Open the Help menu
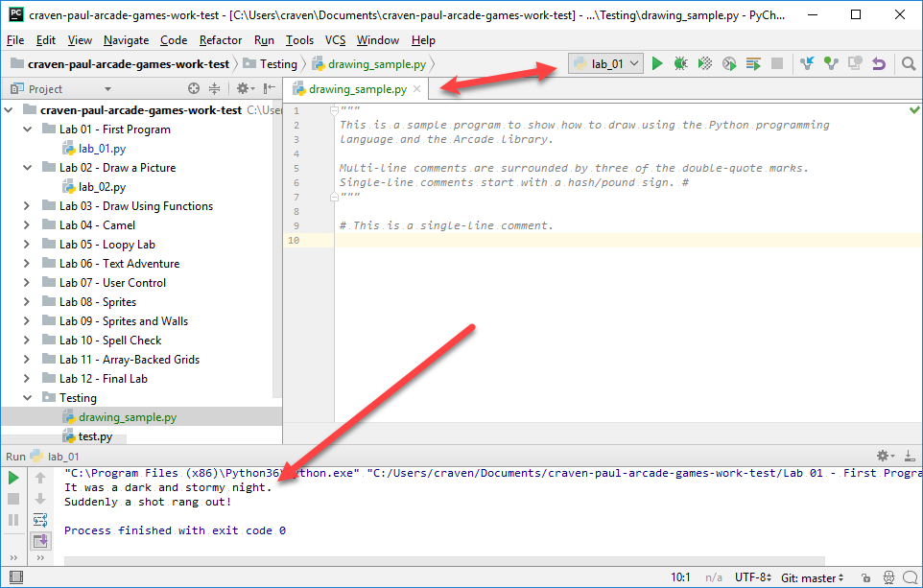This screenshot has height=588, width=923. pyautogui.click(x=423, y=40)
